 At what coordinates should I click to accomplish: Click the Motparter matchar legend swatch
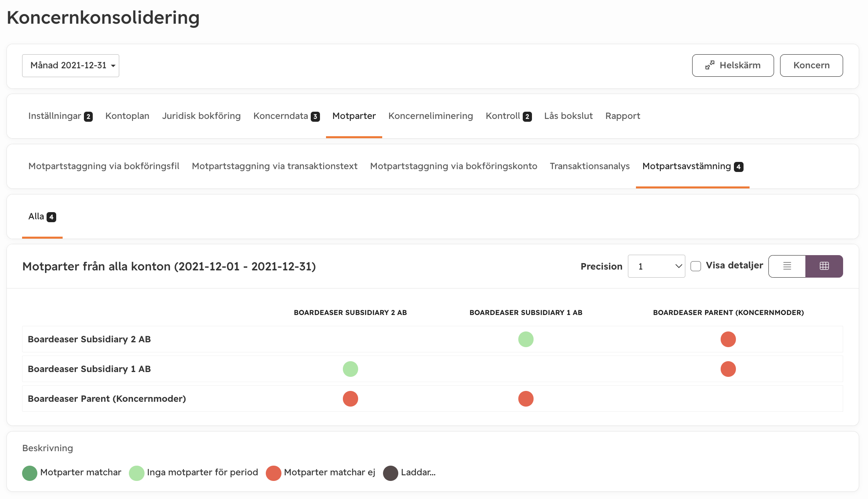(x=30, y=473)
